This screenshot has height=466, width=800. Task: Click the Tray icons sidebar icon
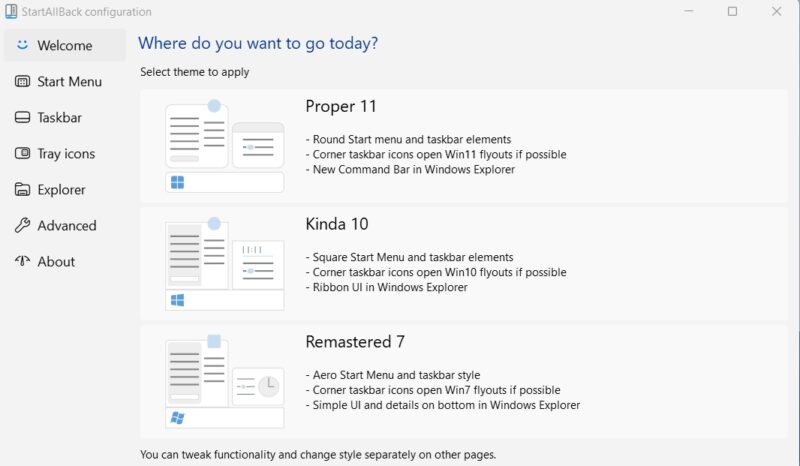(22, 153)
